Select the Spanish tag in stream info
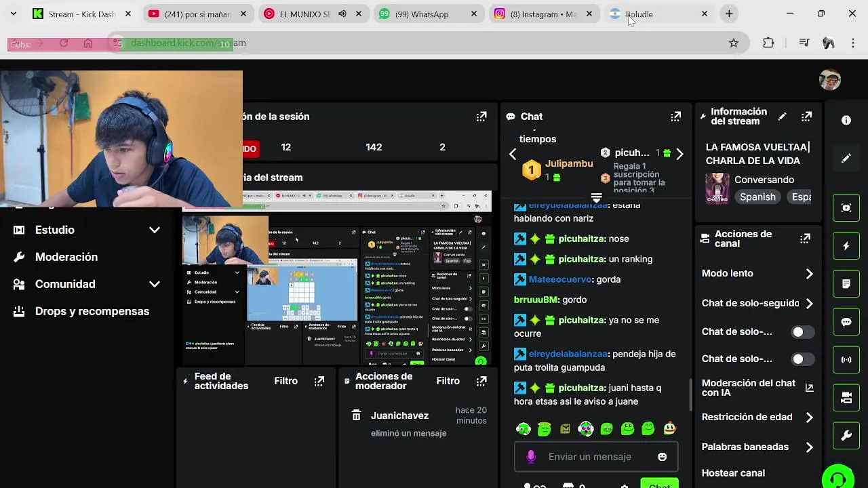Screen dimensions: 868x488 click(x=757, y=197)
